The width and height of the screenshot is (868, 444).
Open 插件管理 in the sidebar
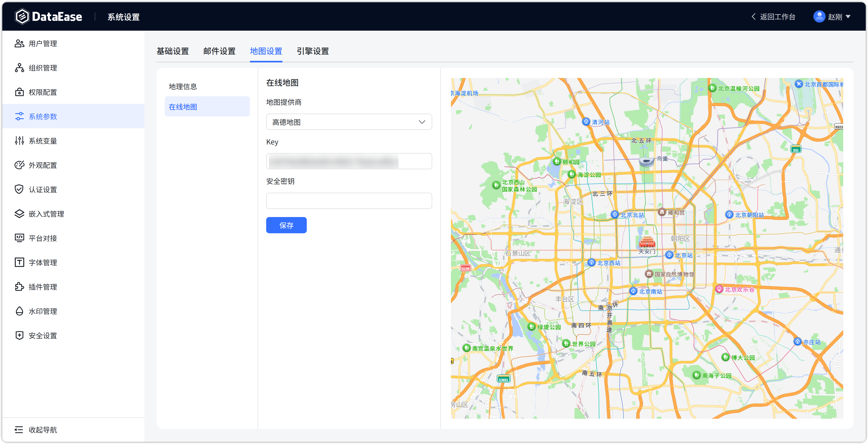point(73,287)
